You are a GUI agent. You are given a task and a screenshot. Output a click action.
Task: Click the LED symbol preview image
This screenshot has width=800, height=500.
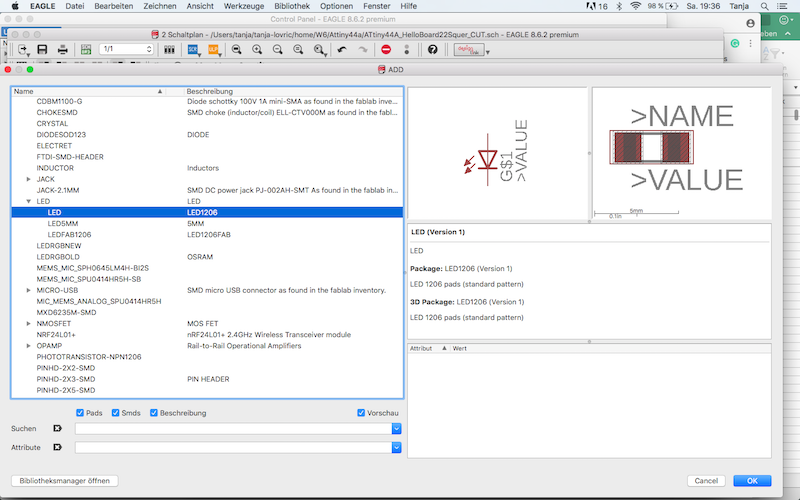(x=497, y=153)
